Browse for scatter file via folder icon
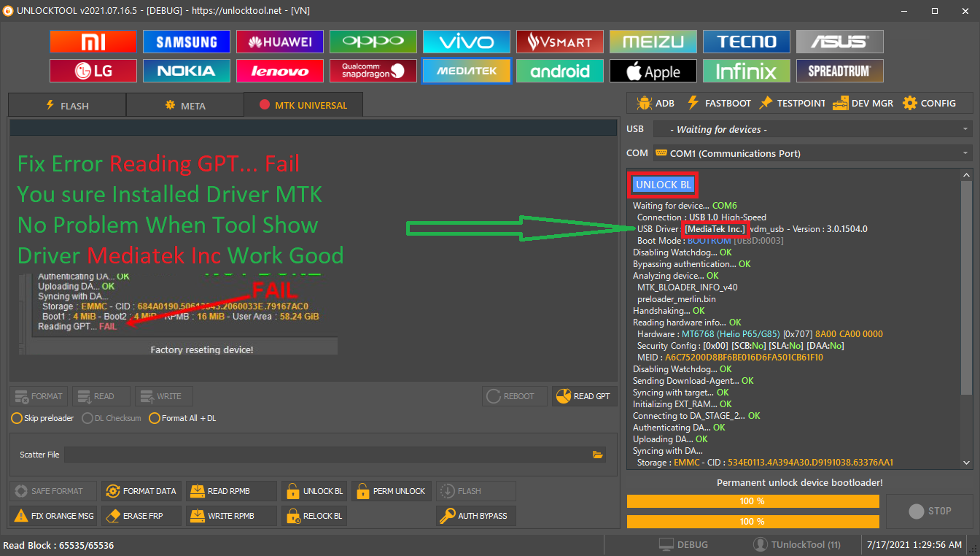The width and height of the screenshot is (980, 556). (598, 455)
